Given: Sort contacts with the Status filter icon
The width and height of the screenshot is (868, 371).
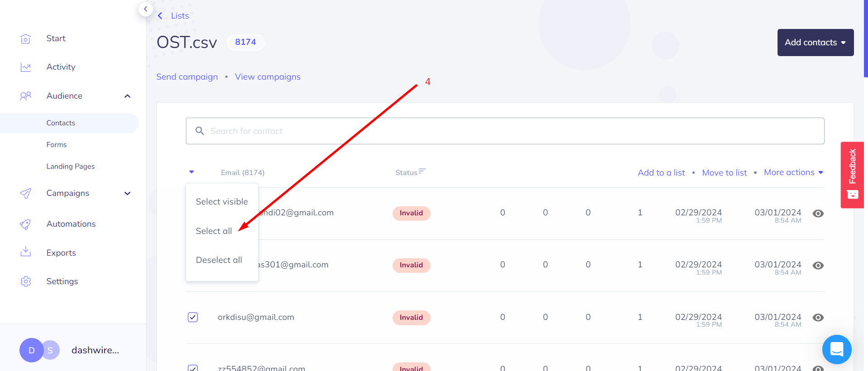Looking at the screenshot, I should pos(422,171).
